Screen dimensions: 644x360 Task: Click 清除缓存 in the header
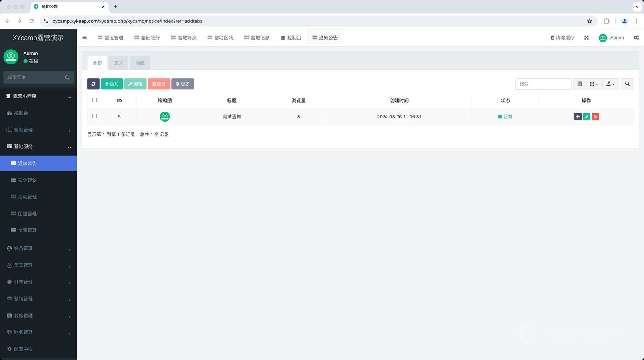[x=562, y=38]
